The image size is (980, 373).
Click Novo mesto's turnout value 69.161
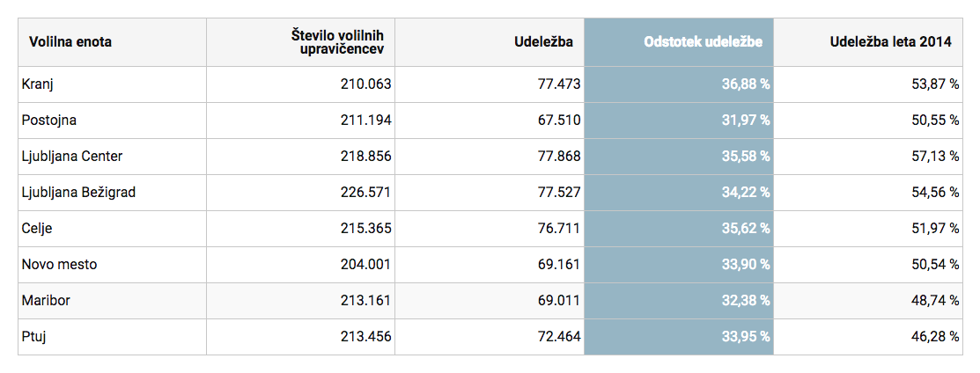click(x=554, y=265)
